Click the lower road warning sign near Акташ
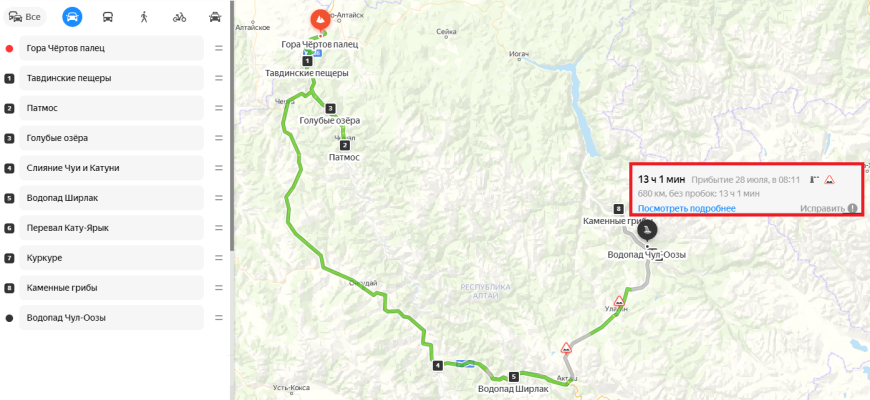This screenshot has height=400, width=870. [x=566, y=348]
